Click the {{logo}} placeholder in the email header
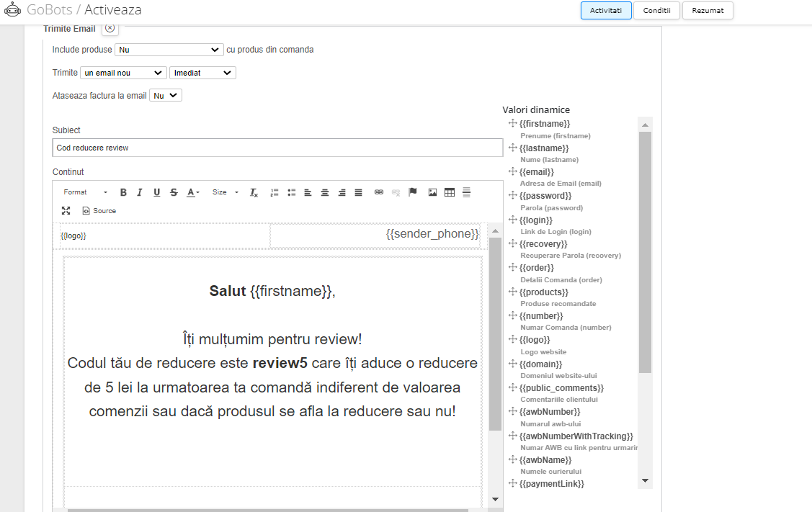The height and width of the screenshot is (512, 812). pos(73,235)
